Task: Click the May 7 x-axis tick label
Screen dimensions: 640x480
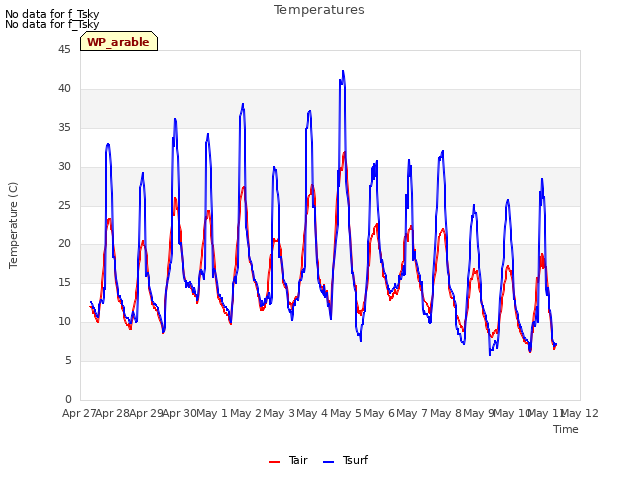Action: [412, 413]
